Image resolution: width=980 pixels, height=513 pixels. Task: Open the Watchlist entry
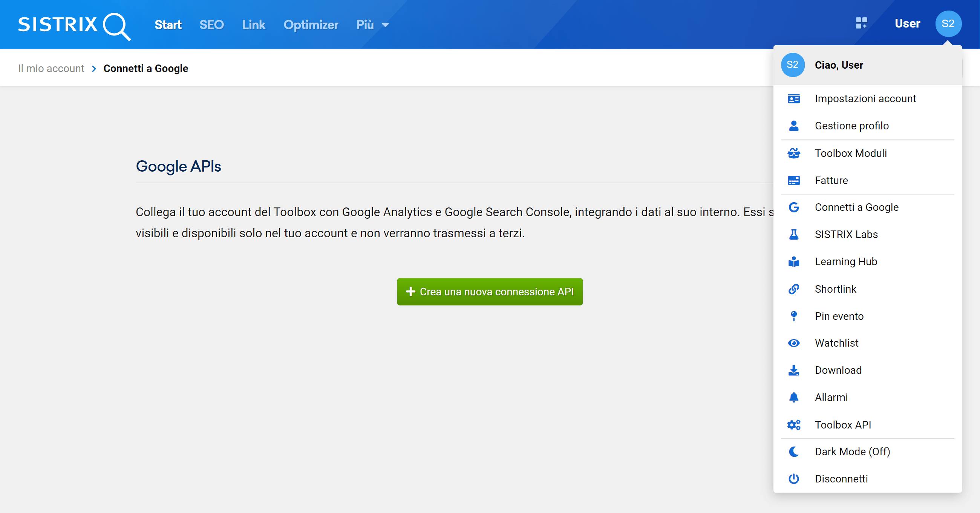[x=867, y=343]
